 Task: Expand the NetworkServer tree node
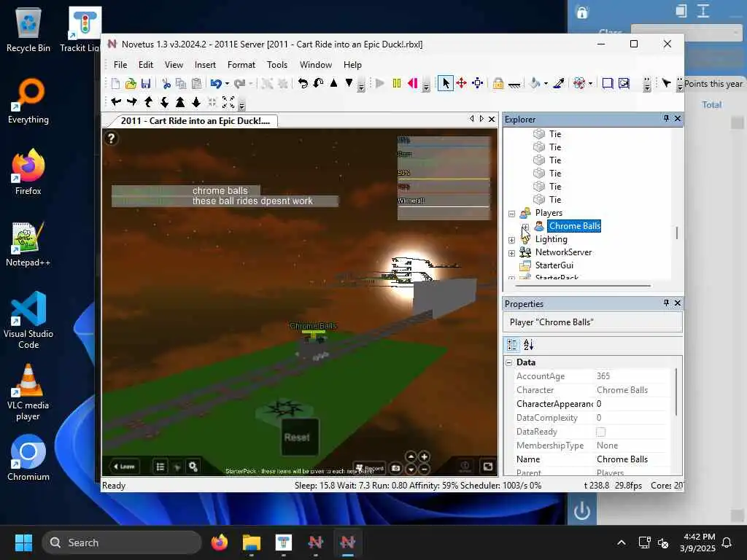511,253
